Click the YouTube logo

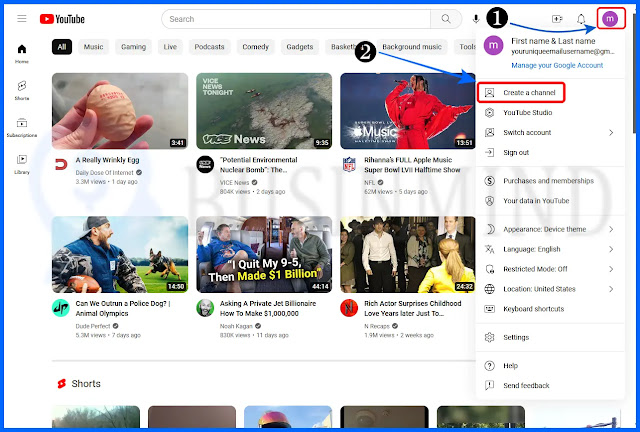coord(62,19)
